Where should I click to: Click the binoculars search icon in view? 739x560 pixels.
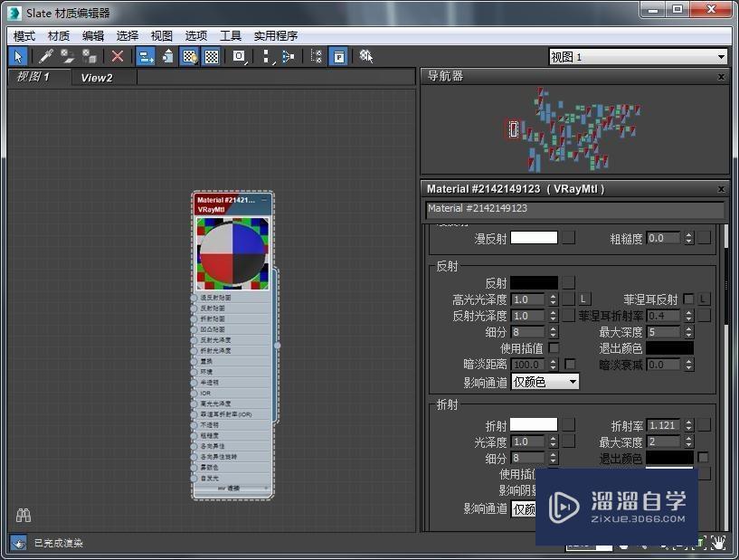click(24, 516)
